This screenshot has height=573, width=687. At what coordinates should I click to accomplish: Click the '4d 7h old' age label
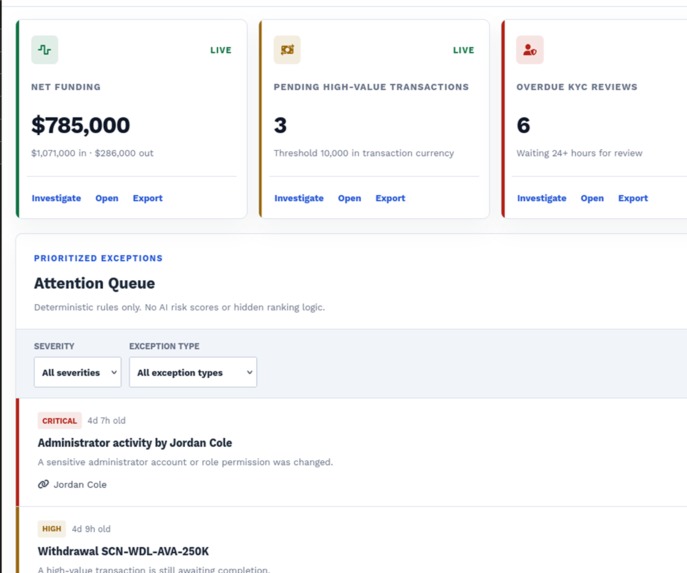point(106,421)
